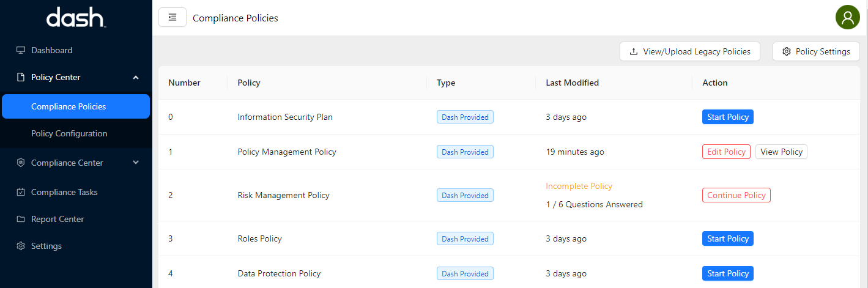Viewport: 868px width, 288px height.
Task: Expand the Compliance Center chevron
Action: tap(136, 163)
